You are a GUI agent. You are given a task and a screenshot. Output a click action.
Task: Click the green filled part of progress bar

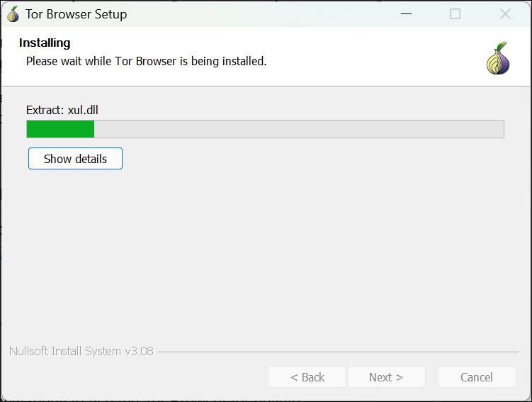pos(60,129)
